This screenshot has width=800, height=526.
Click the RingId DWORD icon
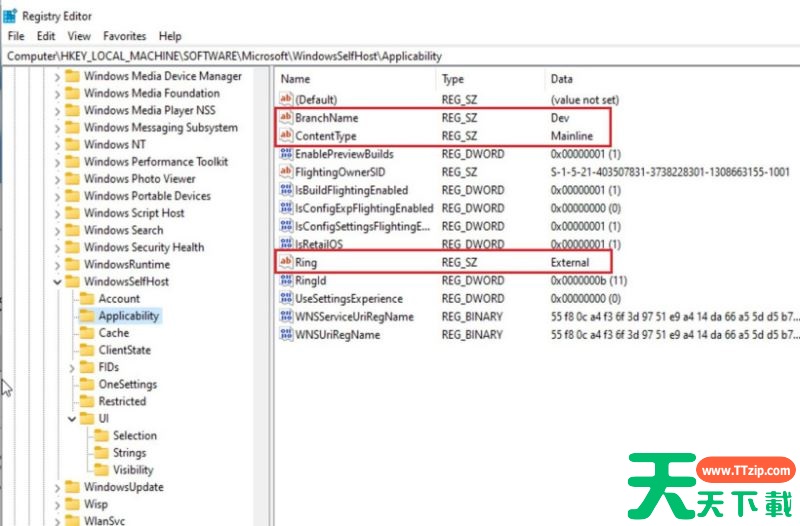286,280
